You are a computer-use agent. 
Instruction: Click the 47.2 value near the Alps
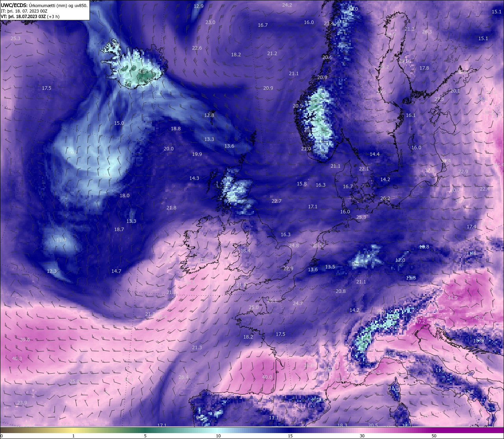click(420, 322)
